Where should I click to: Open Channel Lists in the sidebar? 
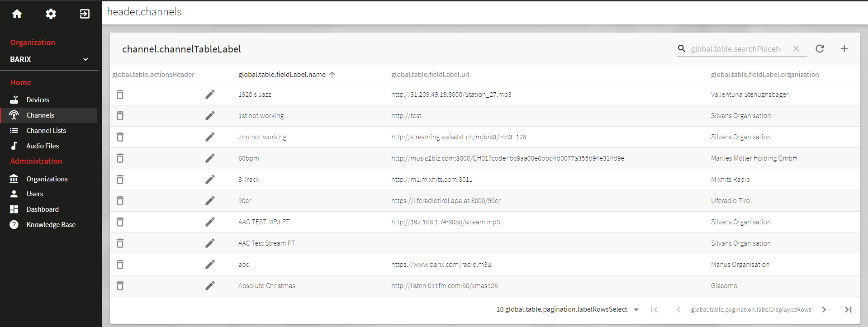46,131
